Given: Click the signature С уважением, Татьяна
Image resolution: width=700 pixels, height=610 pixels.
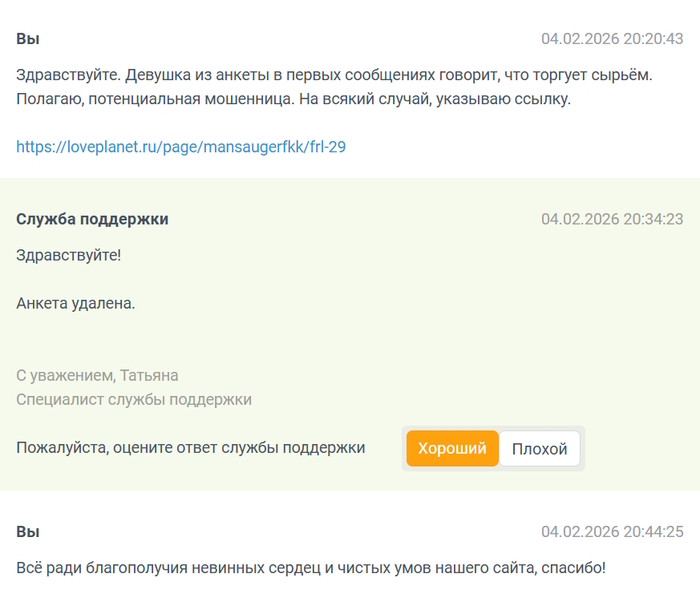Looking at the screenshot, I should pyautogui.click(x=97, y=376).
